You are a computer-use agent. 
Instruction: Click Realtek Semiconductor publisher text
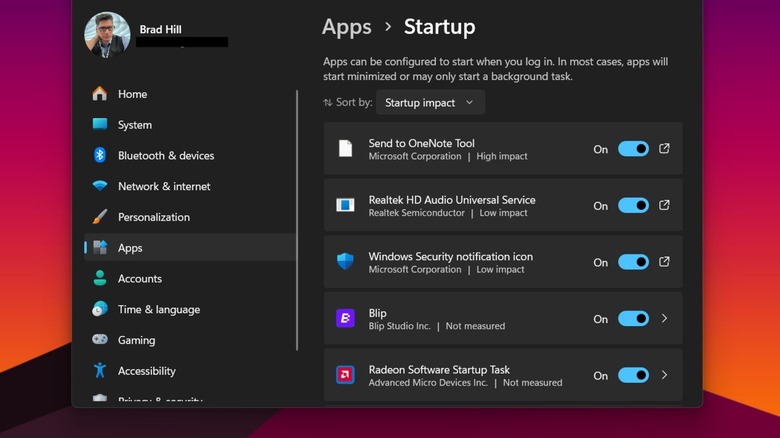(416, 213)
